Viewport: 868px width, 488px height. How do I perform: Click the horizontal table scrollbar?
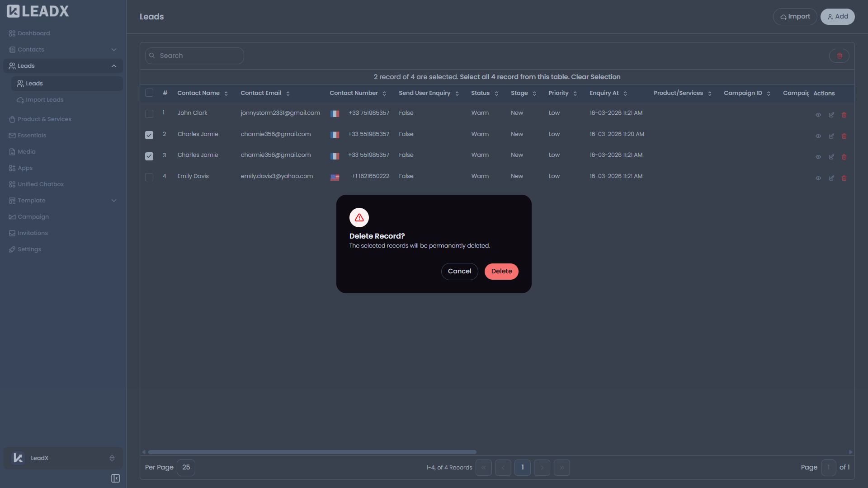[x=312, y=452]
